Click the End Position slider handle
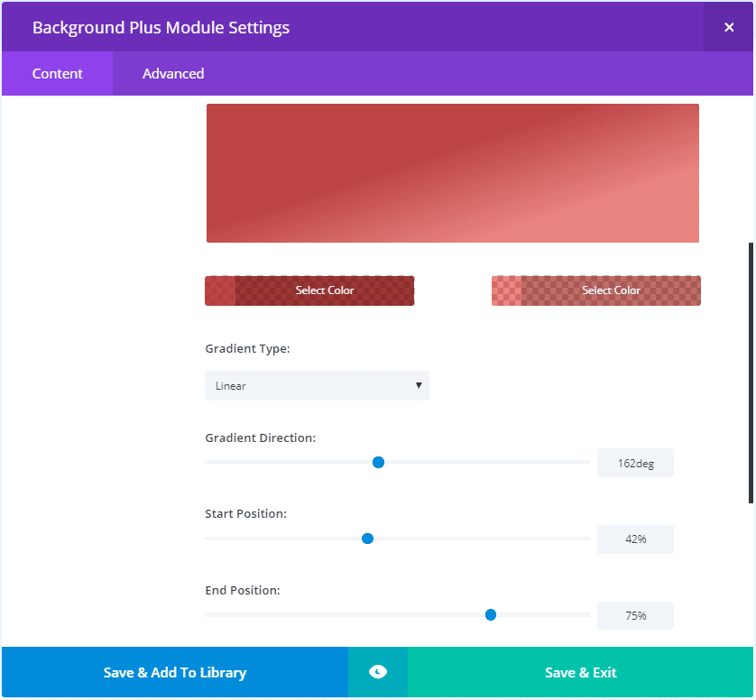The image size is (756, 700). point(491,615)
